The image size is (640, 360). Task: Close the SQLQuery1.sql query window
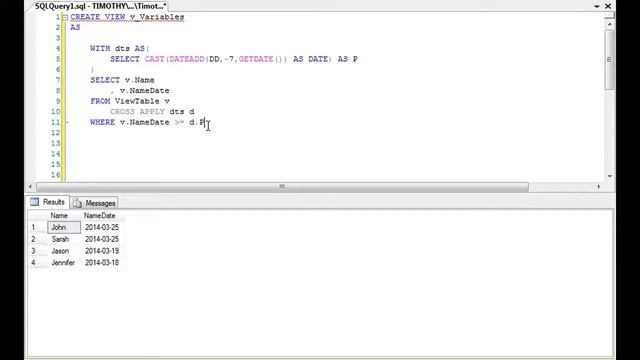point(608,6)
